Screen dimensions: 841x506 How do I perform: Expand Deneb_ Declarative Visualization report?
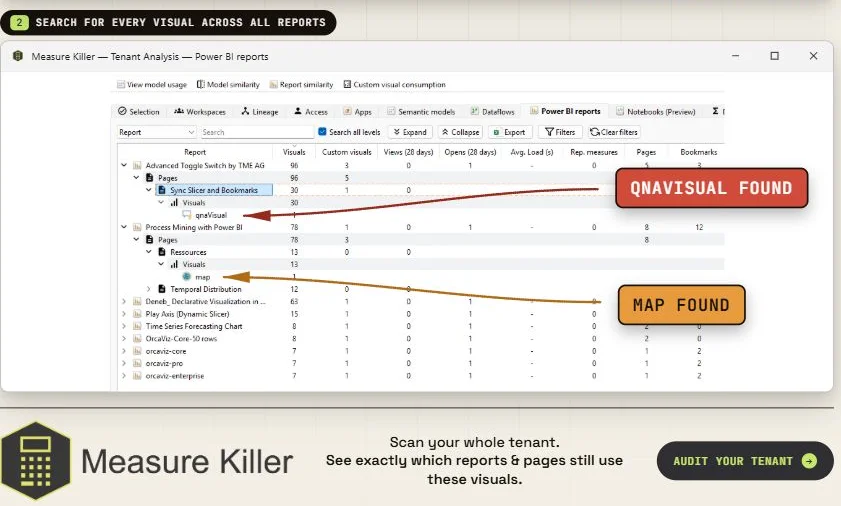124,302
